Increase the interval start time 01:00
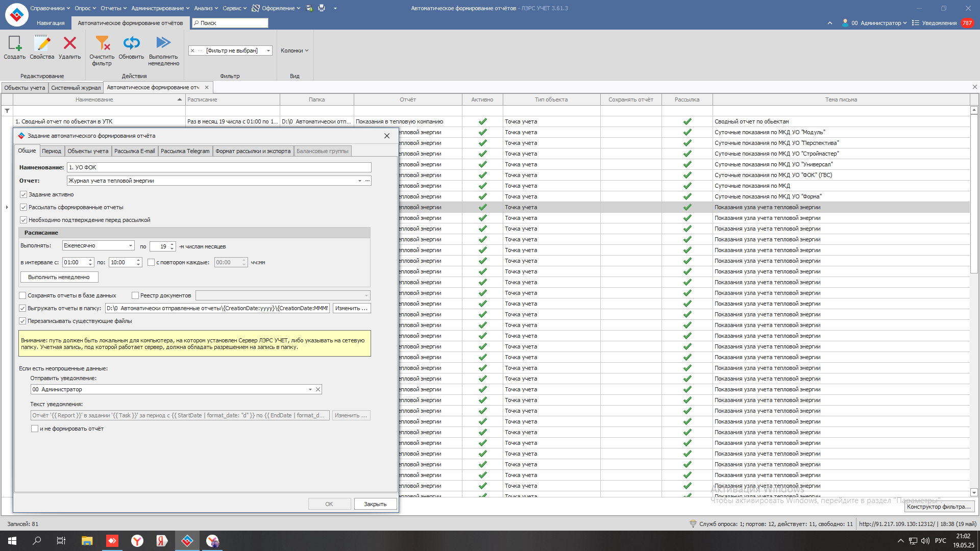 coord(90,260)
